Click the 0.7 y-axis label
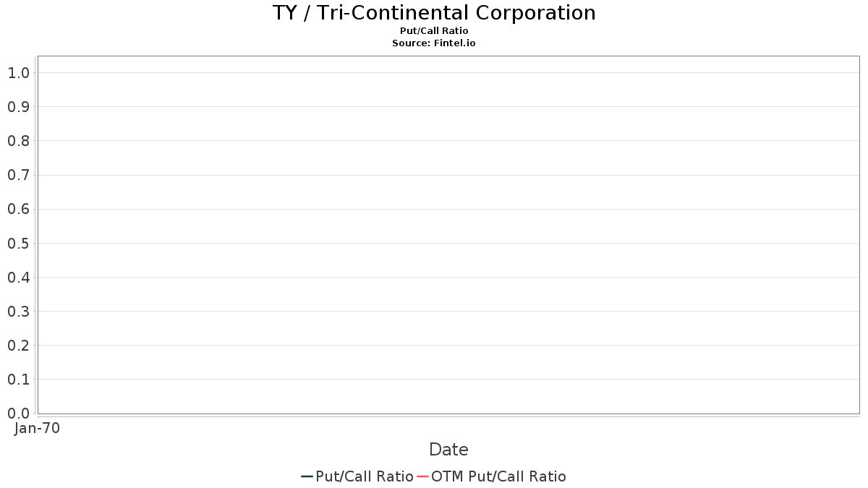Viewport: 868px width, 488px height. [18, 175]
